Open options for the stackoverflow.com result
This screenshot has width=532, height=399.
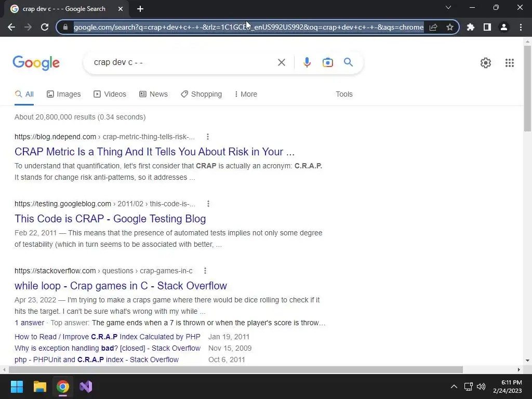click(205, 271)
